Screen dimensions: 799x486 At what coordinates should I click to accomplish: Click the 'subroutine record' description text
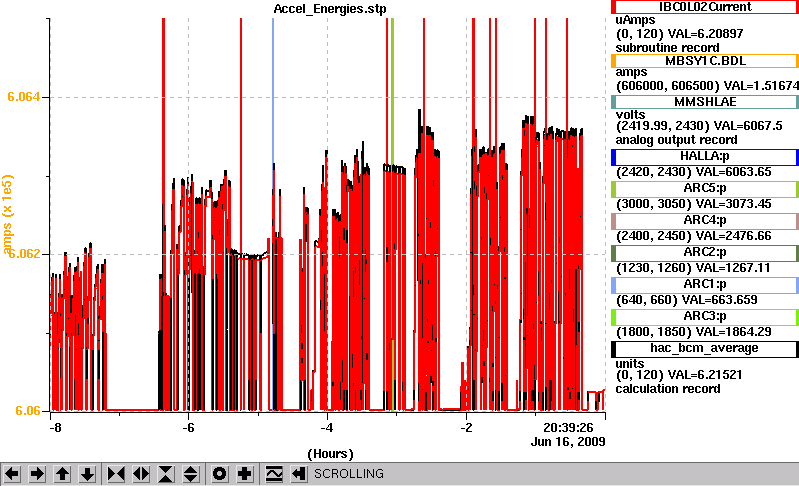[668, 48]
